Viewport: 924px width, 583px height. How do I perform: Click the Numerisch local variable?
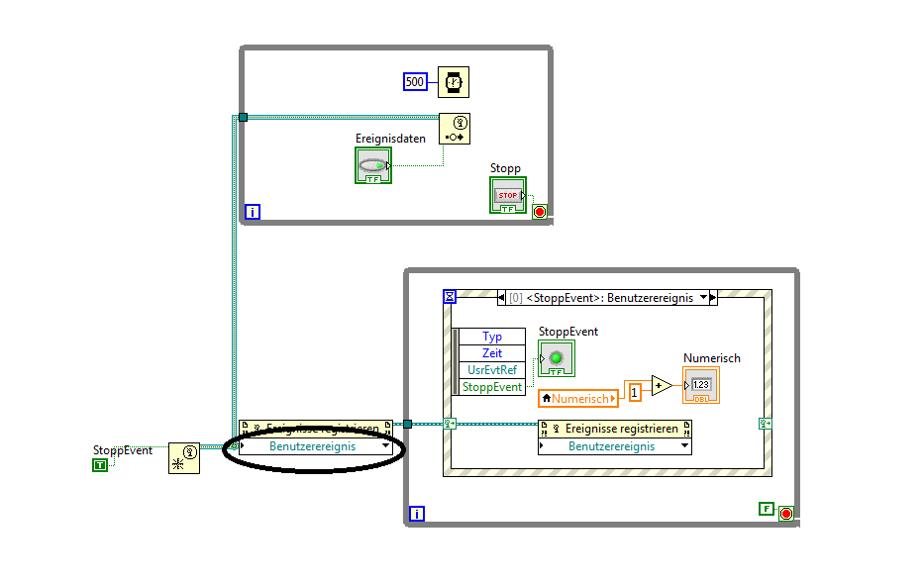coord(578,399)
